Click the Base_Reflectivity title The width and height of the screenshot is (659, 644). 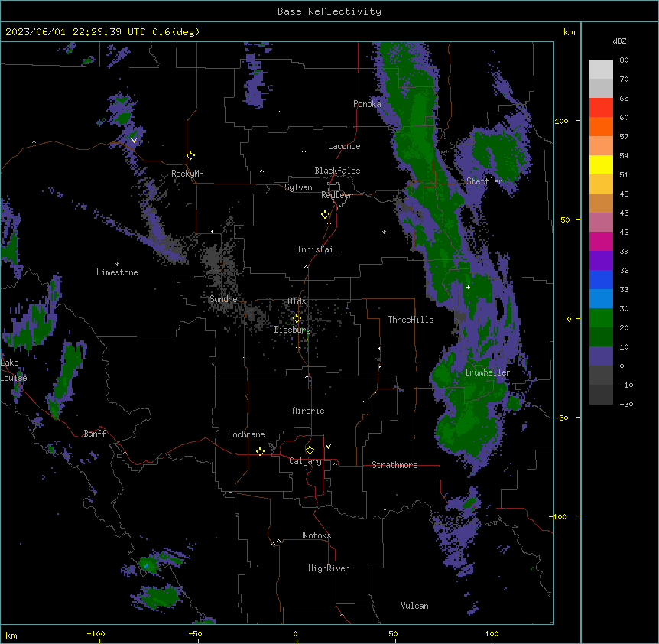[329, 11]
